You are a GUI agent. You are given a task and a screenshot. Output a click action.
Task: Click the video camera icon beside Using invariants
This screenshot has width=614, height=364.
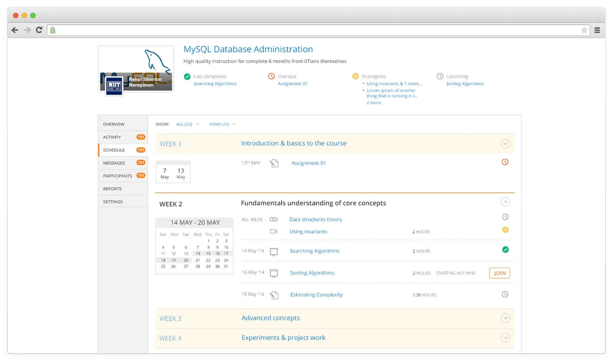coord(274,231)
